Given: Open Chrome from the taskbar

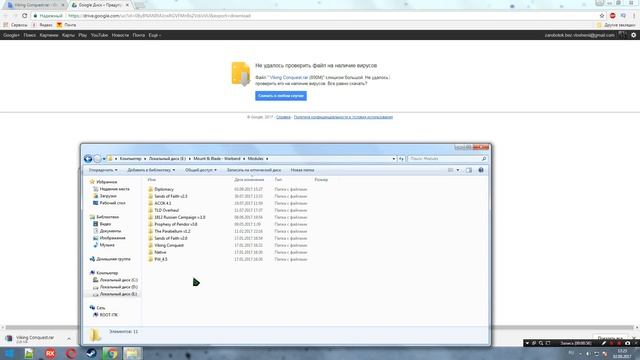Looking at the screenshot, I should (x=111, y=353).
